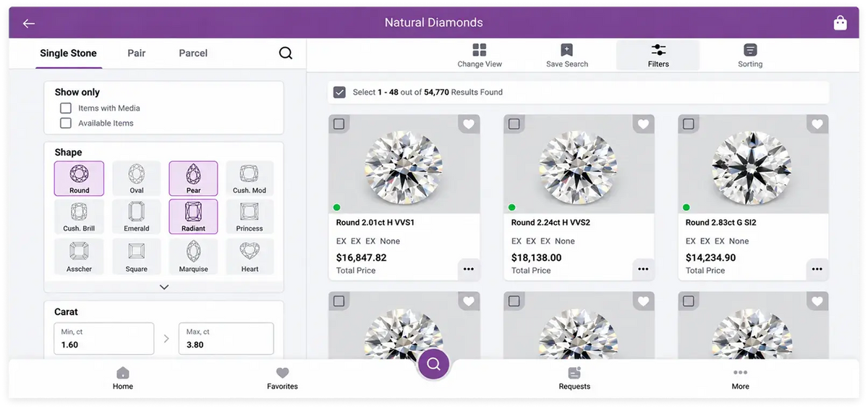
Task: Go back using the header arrow
Action: tap(29, 23)
